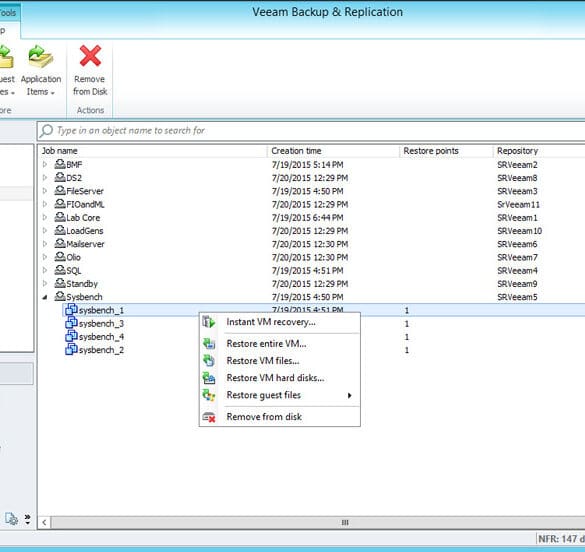Open the Restore guest files submenu

point(280,395)
